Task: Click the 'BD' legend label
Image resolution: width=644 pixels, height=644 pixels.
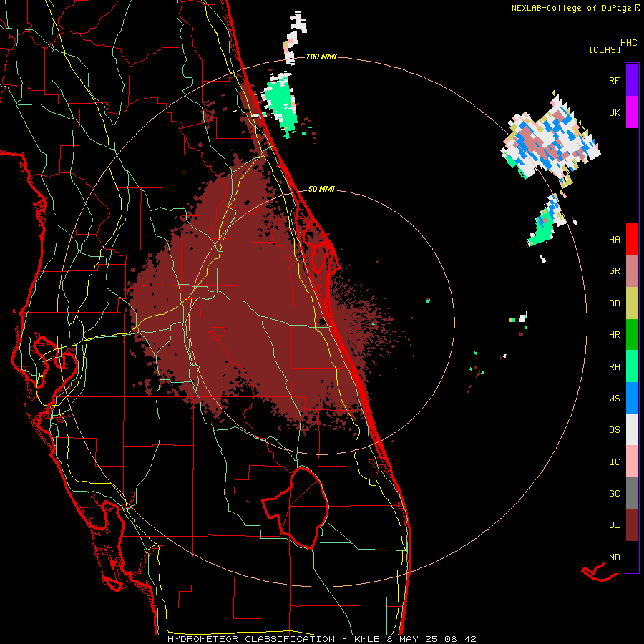Action: tap(614, 303)
